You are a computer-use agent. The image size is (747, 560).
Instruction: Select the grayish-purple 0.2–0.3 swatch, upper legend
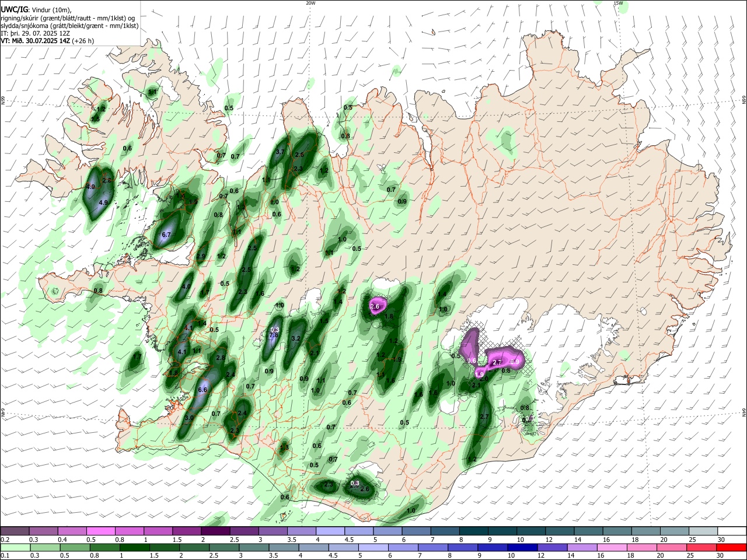tap(15, 531)
